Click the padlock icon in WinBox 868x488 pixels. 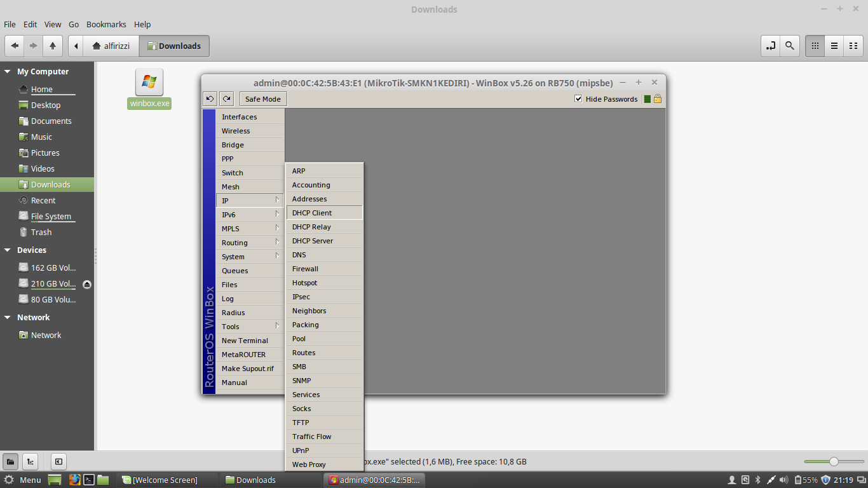click(x=658, y=99)
